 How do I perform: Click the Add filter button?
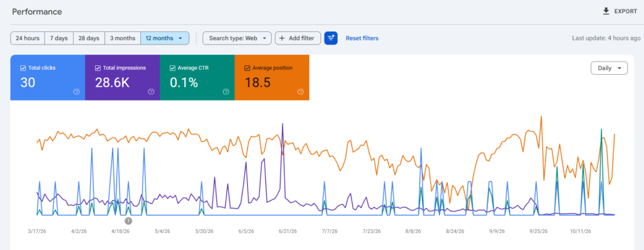297,38
